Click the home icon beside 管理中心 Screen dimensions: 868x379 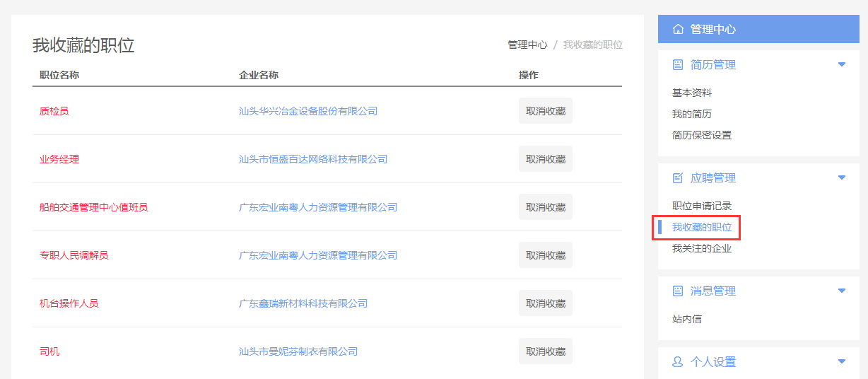pyautogui.click(x=678, y=30)
